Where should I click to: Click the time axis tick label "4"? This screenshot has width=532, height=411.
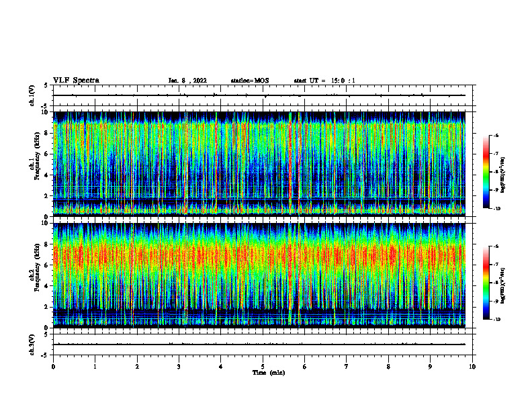click(x=221, y=367)
